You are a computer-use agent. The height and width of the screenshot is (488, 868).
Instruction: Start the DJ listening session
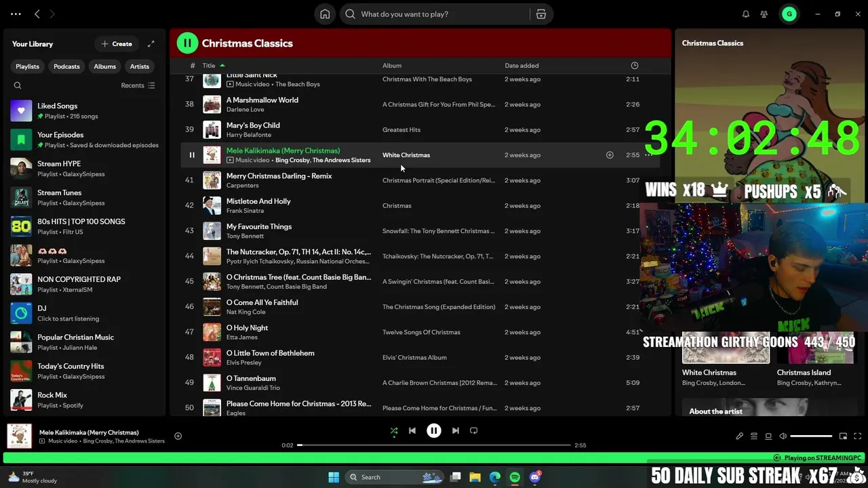pyautogui.click(x=84, y=313)
